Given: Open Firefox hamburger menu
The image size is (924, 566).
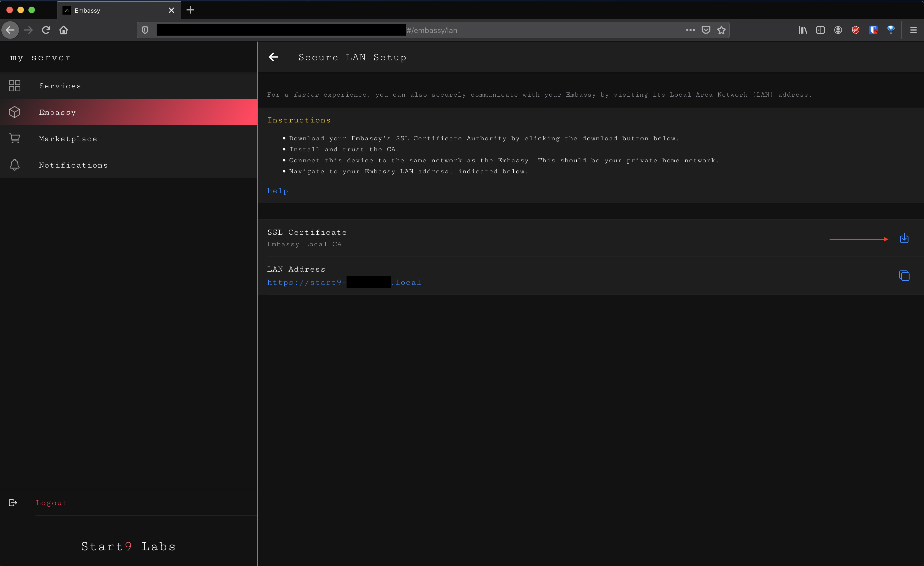Looking at the screenshot, I should click(913, 30).
